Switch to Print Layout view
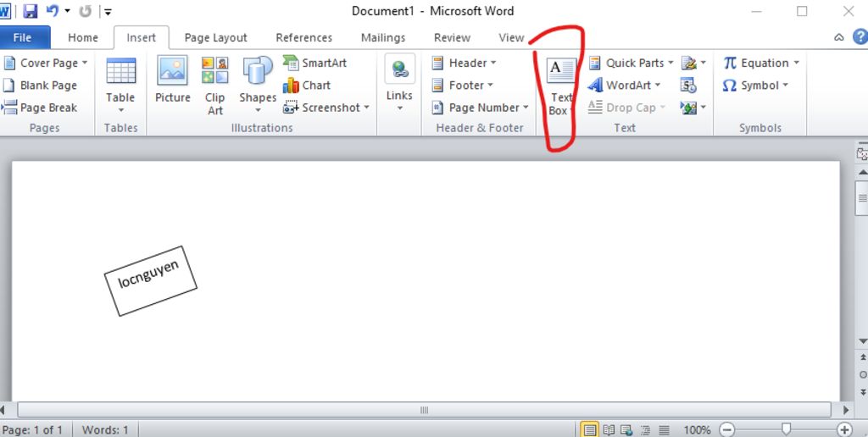Image resolution: width=868 pixels, height=437 pixels. [x=590, y=430]
